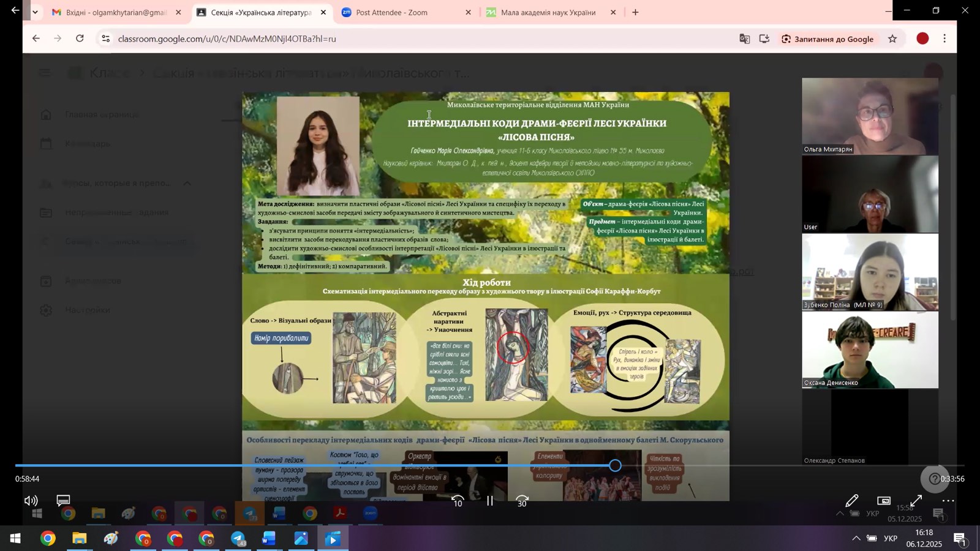Open Telegram from the Windows taskbar

click(238, 539)
